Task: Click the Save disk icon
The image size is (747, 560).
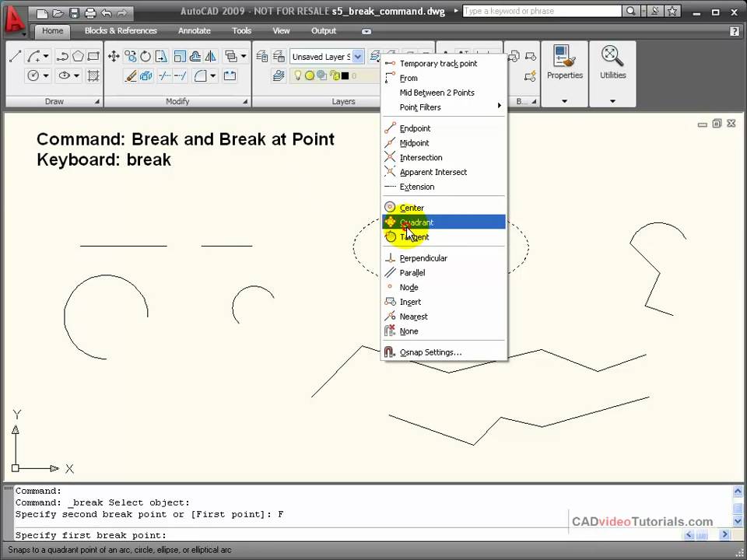Action: 75,13
